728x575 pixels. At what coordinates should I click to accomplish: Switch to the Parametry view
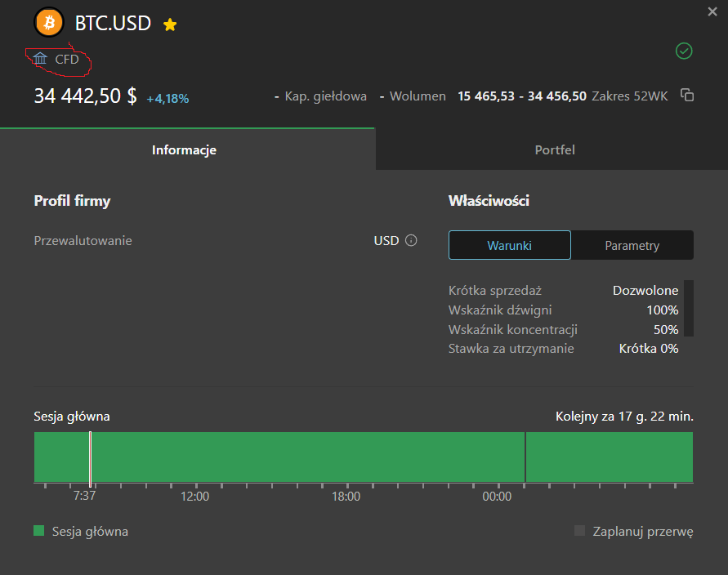pos(632,245)
